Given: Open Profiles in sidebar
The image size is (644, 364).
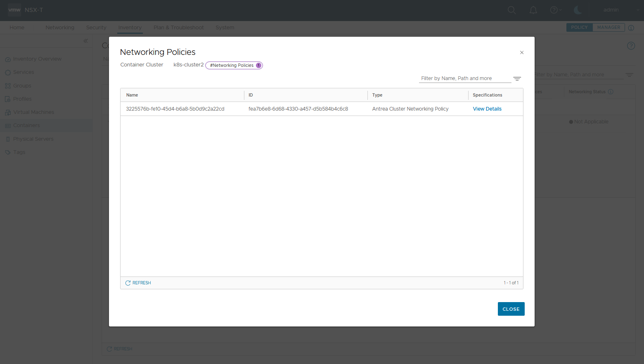Looking at the screenshot, I should 22,99.
